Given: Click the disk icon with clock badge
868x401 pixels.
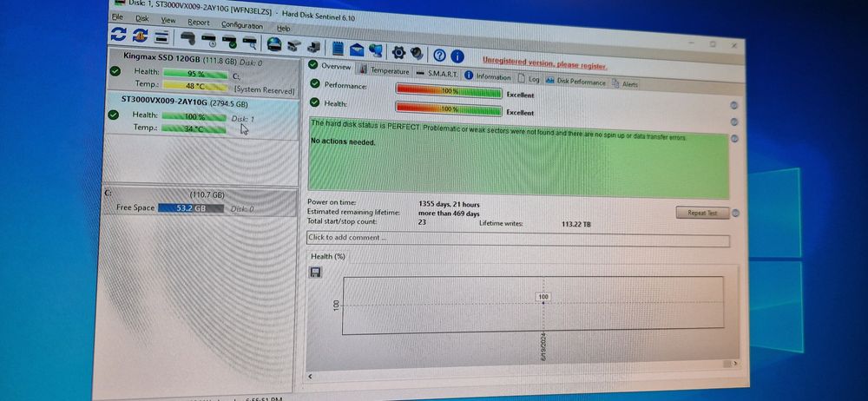Looking at the screenshot, I should [209, 40].
